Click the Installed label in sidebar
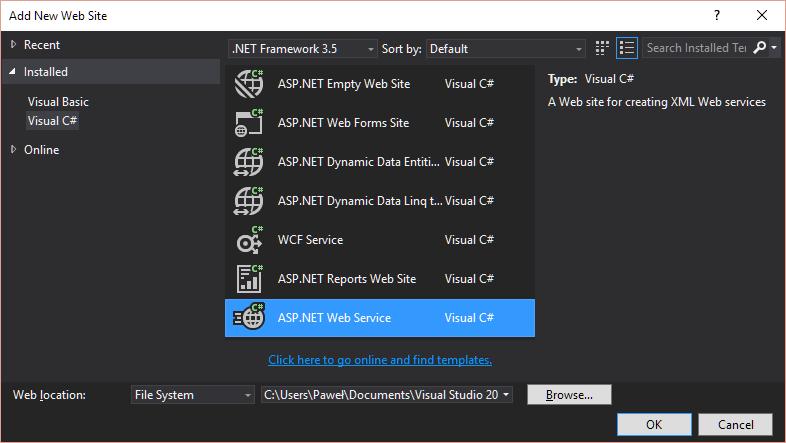 46,72
